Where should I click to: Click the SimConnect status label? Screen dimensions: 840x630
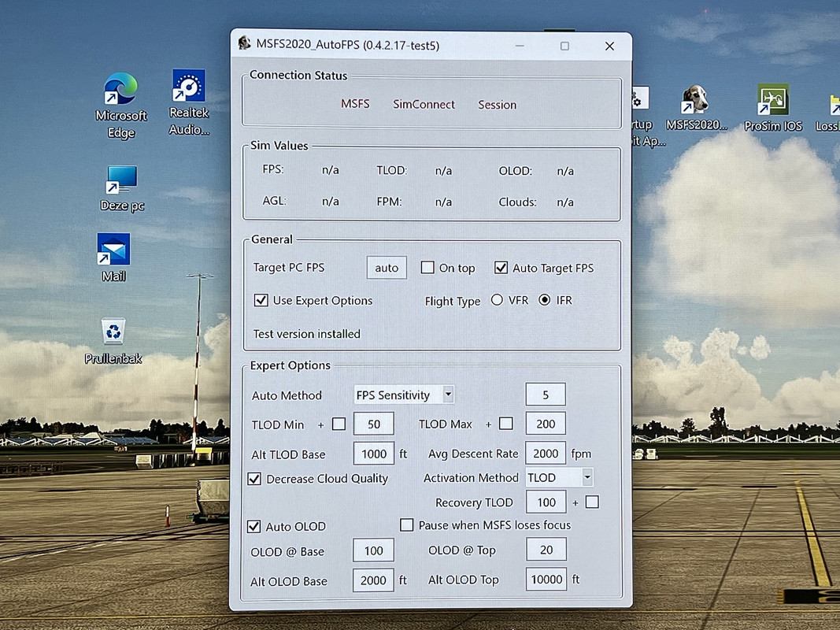click(x=424, y=105)
